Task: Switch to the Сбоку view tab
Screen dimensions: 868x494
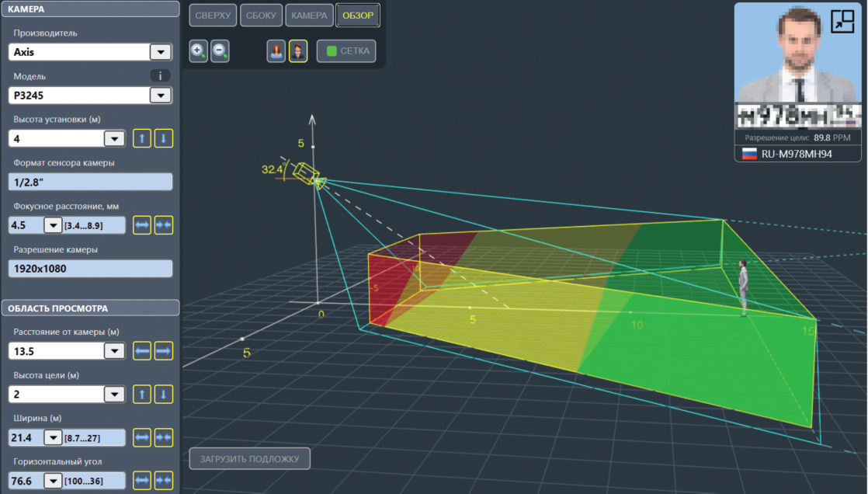Action: [x=262, y=16]
